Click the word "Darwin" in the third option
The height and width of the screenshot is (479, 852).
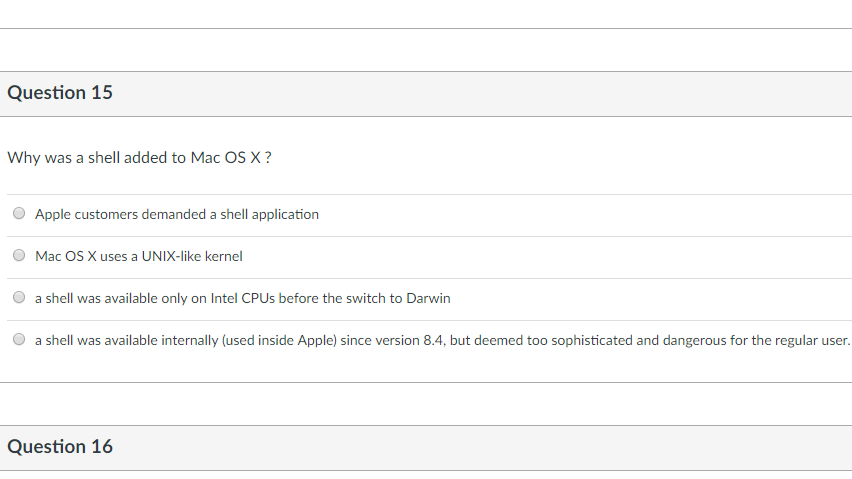[428, 298]
